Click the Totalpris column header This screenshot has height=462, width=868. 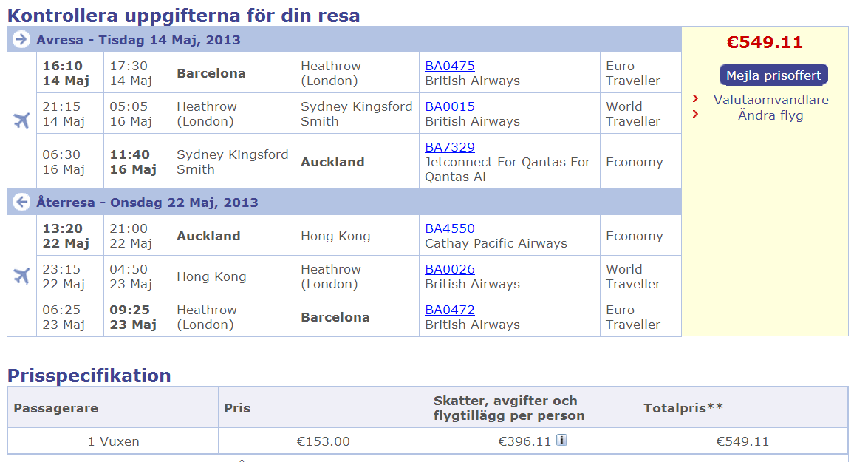tap(683, 408)
